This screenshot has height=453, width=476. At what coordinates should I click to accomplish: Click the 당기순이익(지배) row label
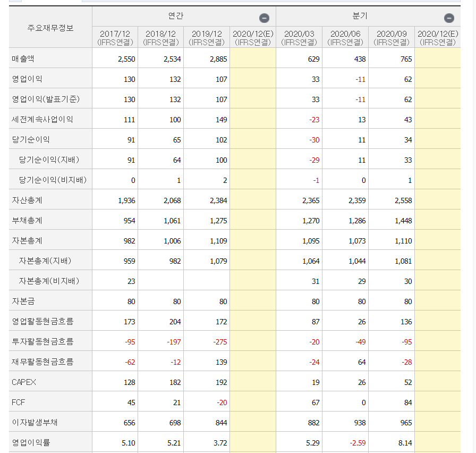[49, 160]
